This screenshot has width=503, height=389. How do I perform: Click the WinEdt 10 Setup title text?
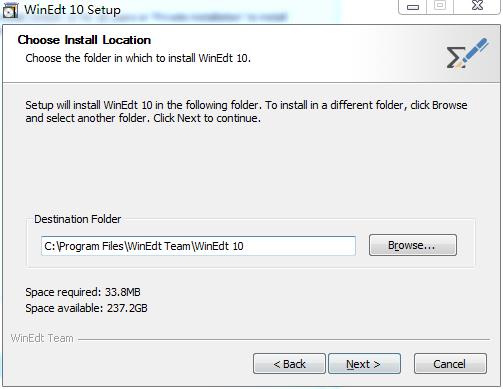tap(72, 9)
